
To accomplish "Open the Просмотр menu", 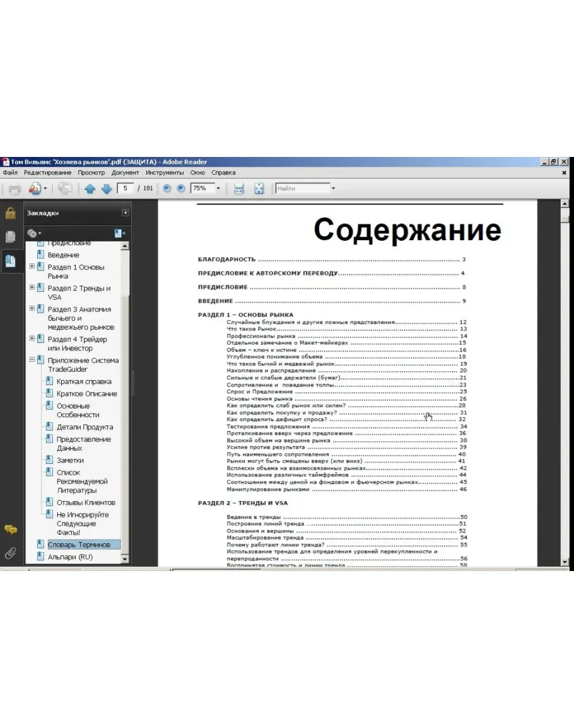I will (x=91, y=173).
